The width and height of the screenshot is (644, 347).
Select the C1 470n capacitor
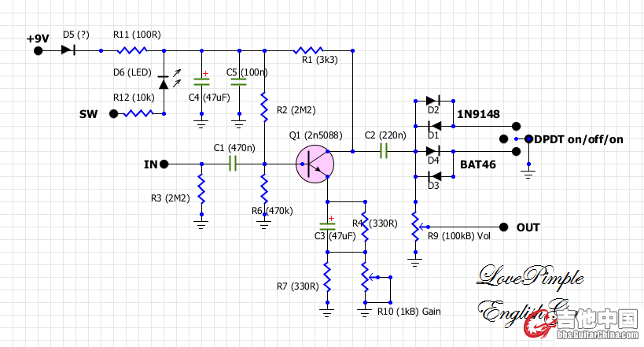coord(233,164)
